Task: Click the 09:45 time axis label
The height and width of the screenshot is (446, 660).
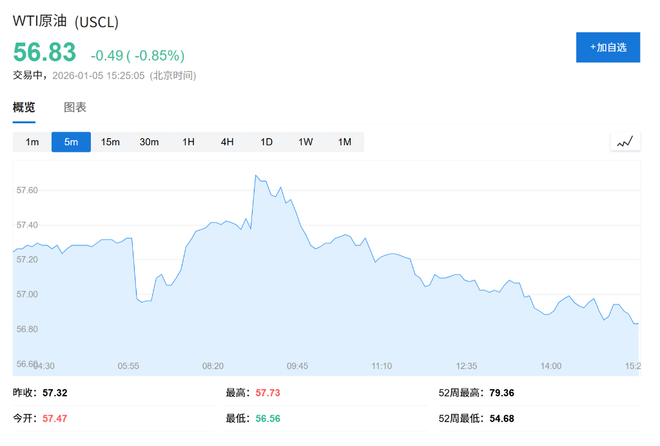Action: pos(297,366)
